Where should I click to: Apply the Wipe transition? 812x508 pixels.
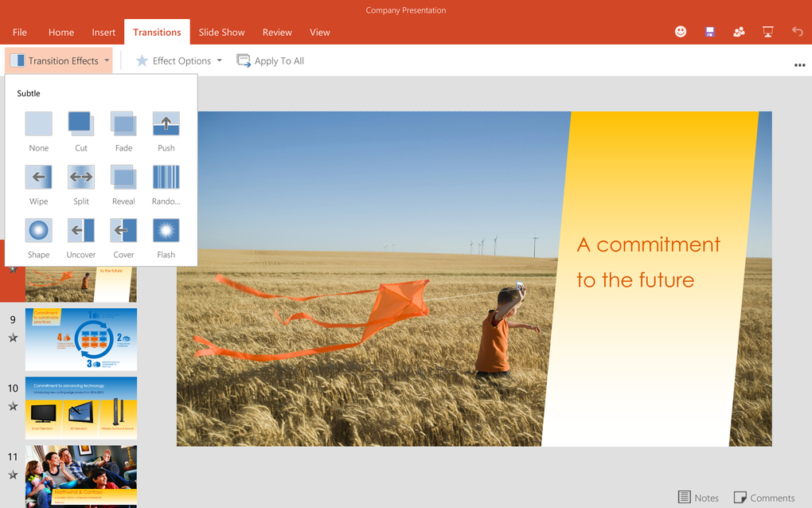(x=38, y=177)
